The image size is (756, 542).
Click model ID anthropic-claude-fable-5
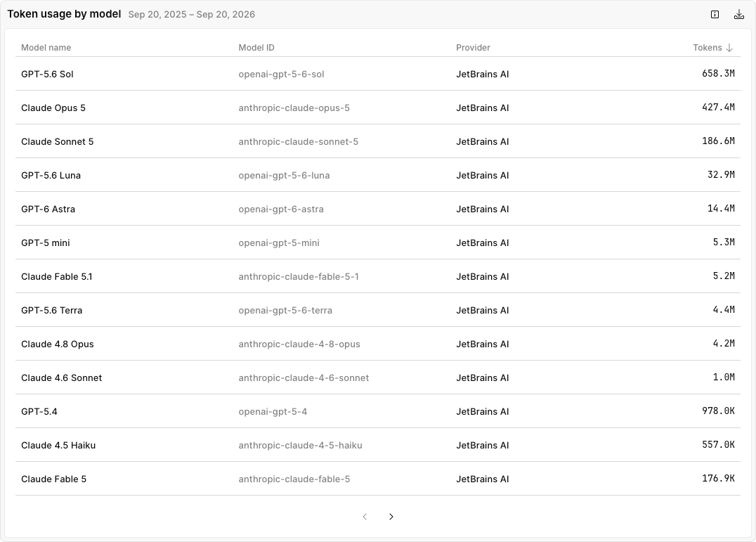pos(294,479)
